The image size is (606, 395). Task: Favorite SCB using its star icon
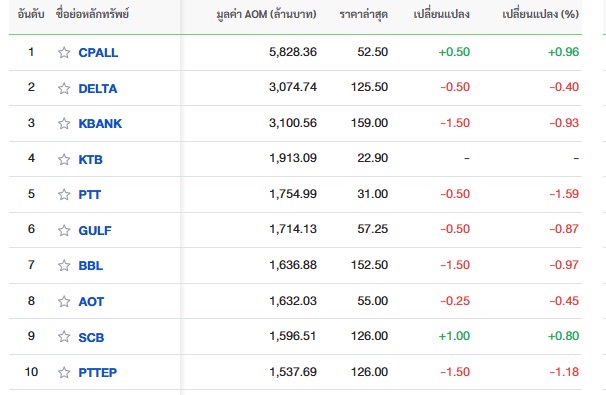click(64, 337)
